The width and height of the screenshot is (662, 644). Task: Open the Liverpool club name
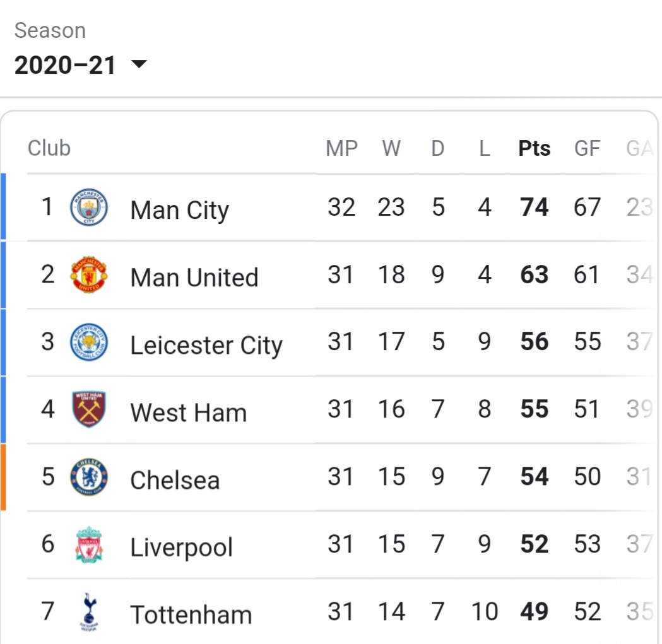[182, 547]
